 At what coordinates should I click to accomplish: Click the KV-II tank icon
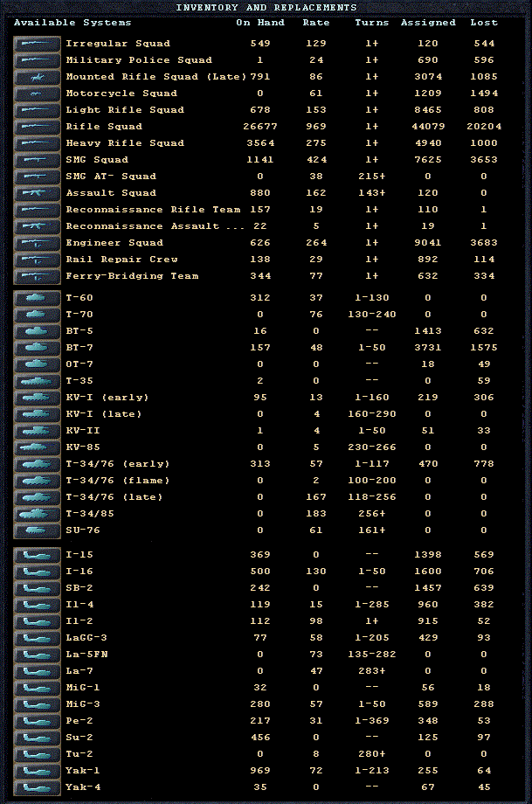pos(37,431)
